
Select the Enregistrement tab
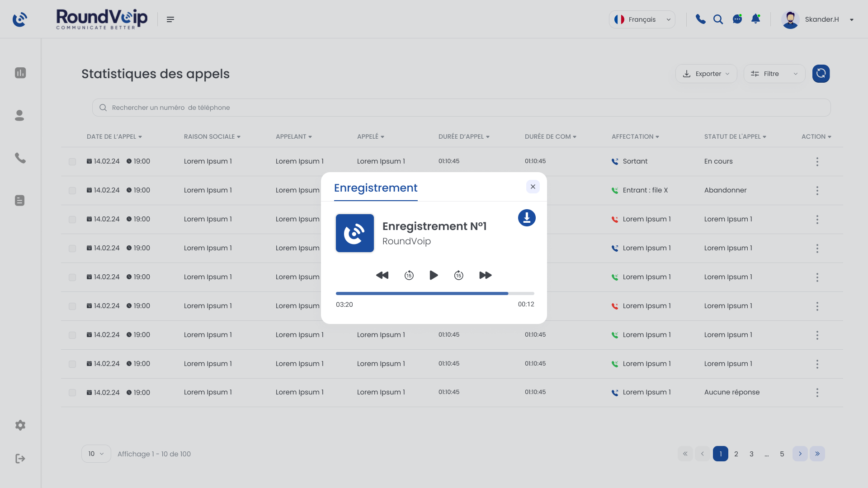click(x=376, y=188)
